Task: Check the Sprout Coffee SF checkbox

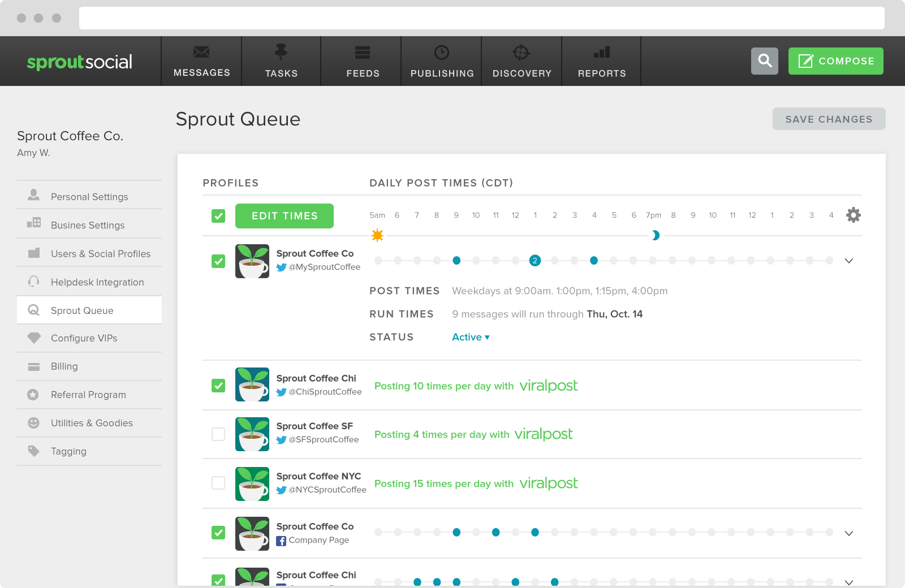Action: [218, 434]
